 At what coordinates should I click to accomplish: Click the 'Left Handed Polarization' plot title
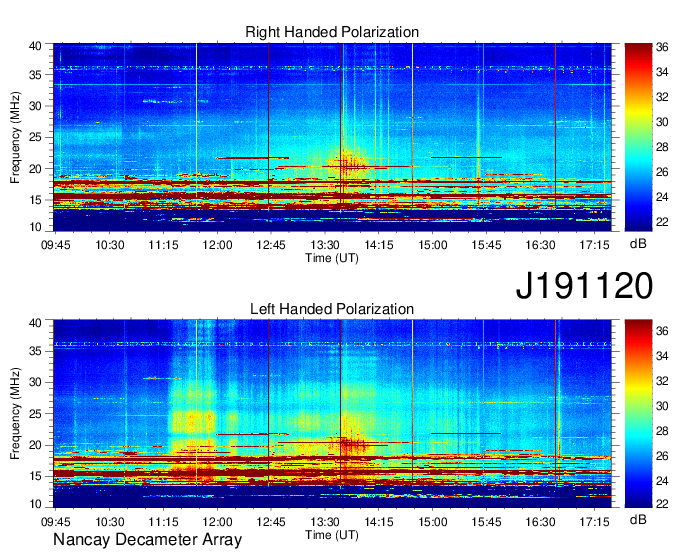tap(332, 309)
